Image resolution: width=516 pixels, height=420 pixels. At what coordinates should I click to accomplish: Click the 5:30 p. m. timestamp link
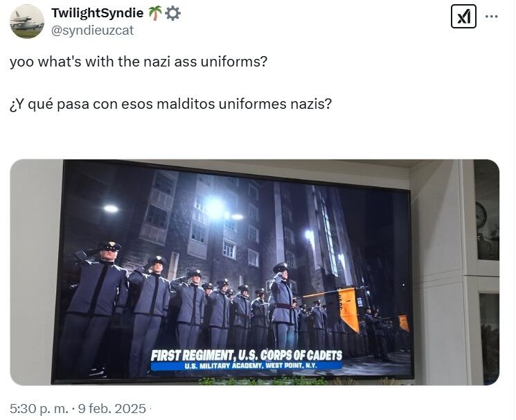(x=39, y=409)
